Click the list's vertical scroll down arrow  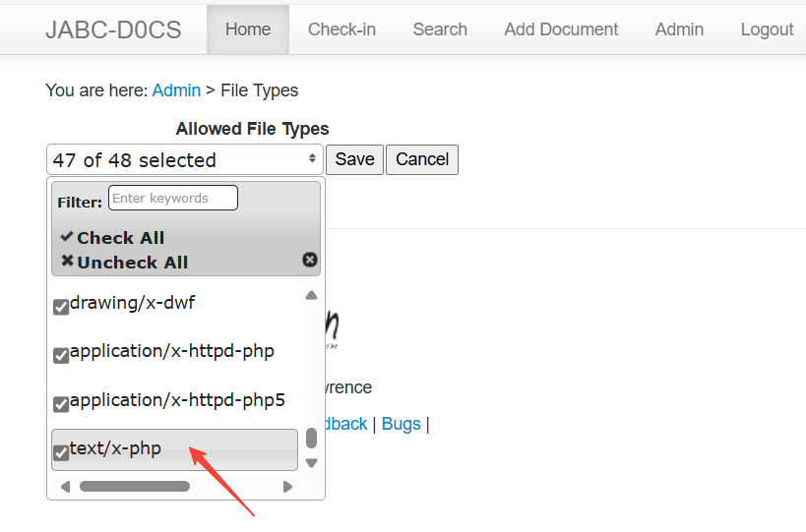(311, 463)
